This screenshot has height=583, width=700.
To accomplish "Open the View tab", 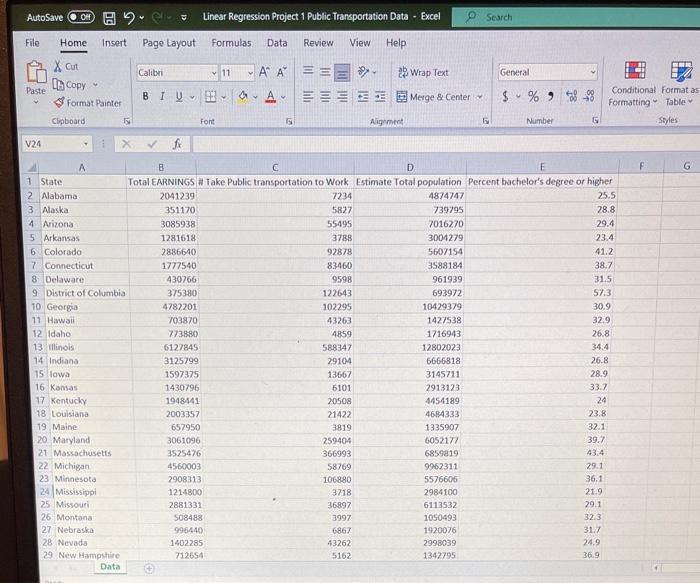I will point(360,43).
